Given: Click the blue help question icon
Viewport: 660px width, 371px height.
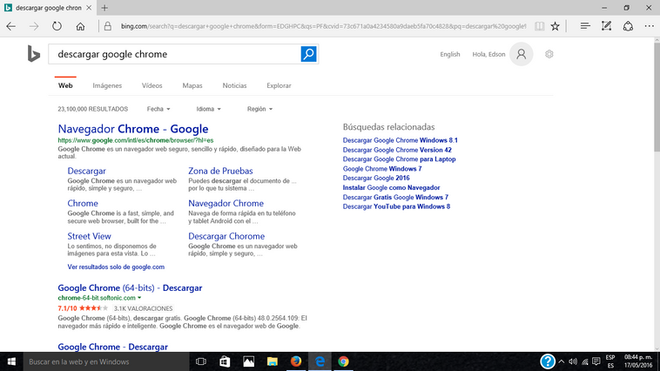Looking at the screenshot, I should [547, 361].
